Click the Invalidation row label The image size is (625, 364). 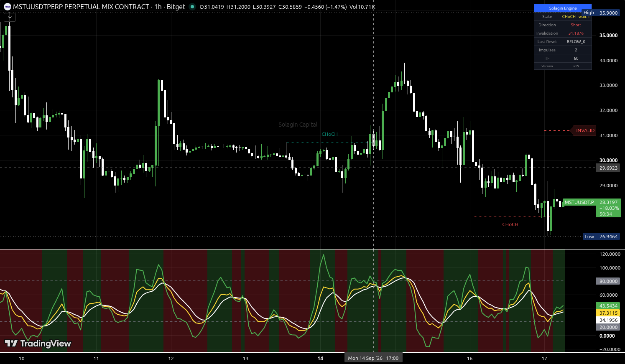[x=547, y=33]
